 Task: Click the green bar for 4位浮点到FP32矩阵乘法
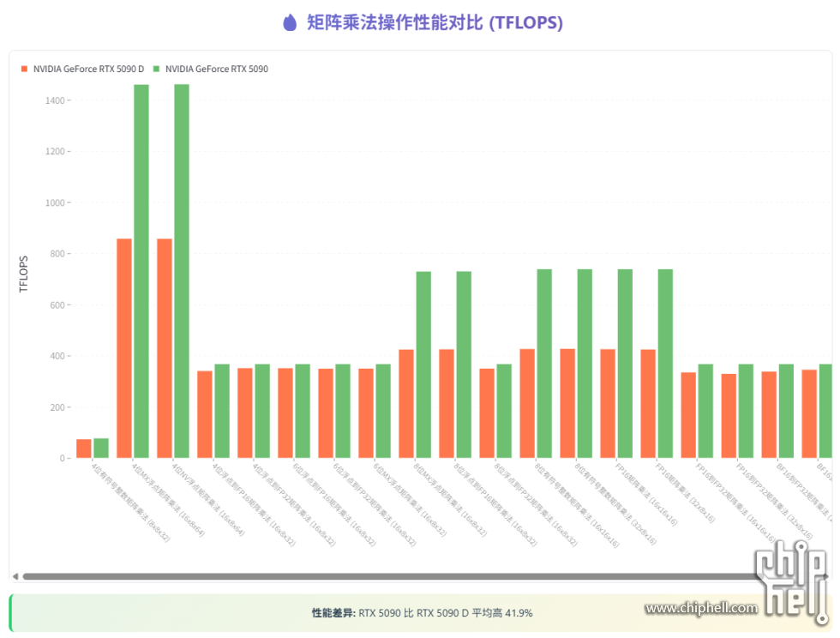point(262,412)
